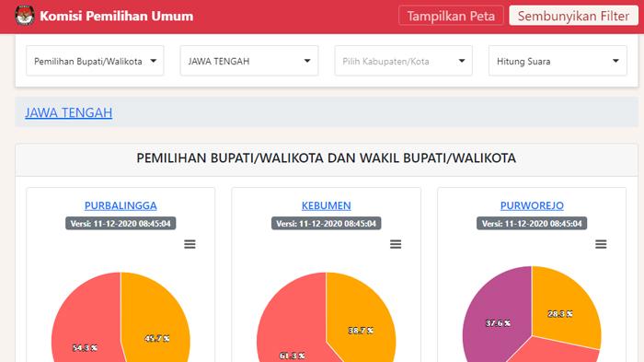Click the Kebumen version timestamp badge
The image size is (644, 362).
[326, 223]
